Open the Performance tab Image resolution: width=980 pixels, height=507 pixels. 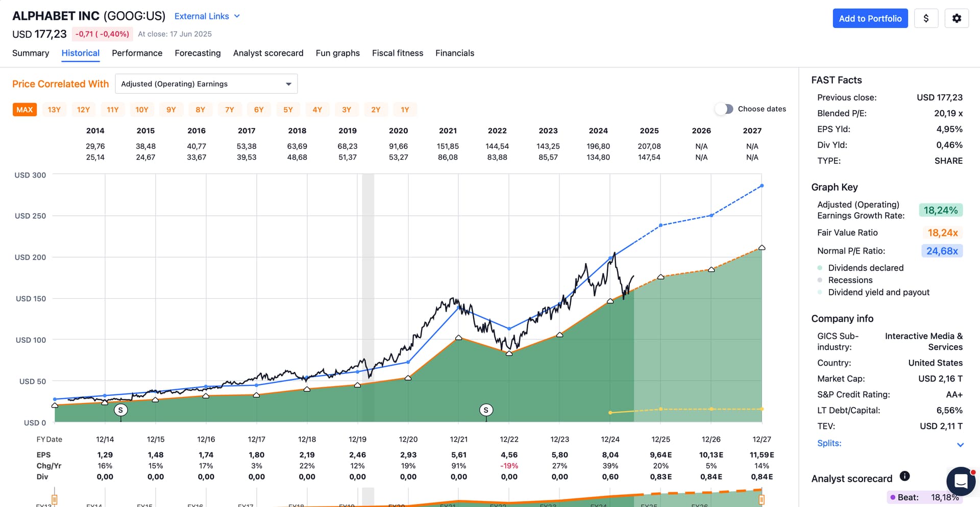137,53
